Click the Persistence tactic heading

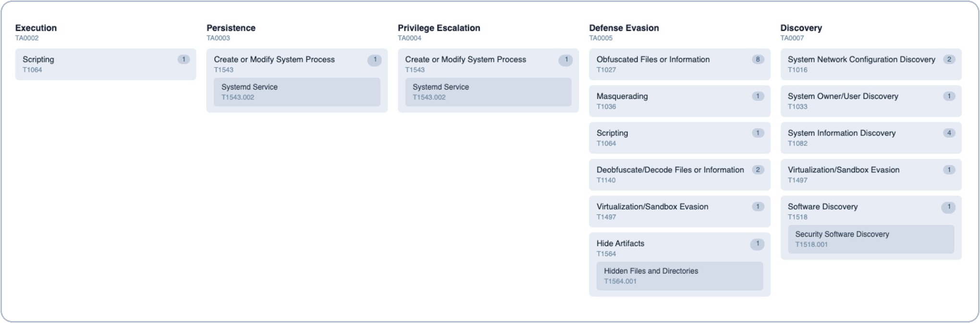click(231, 28)
